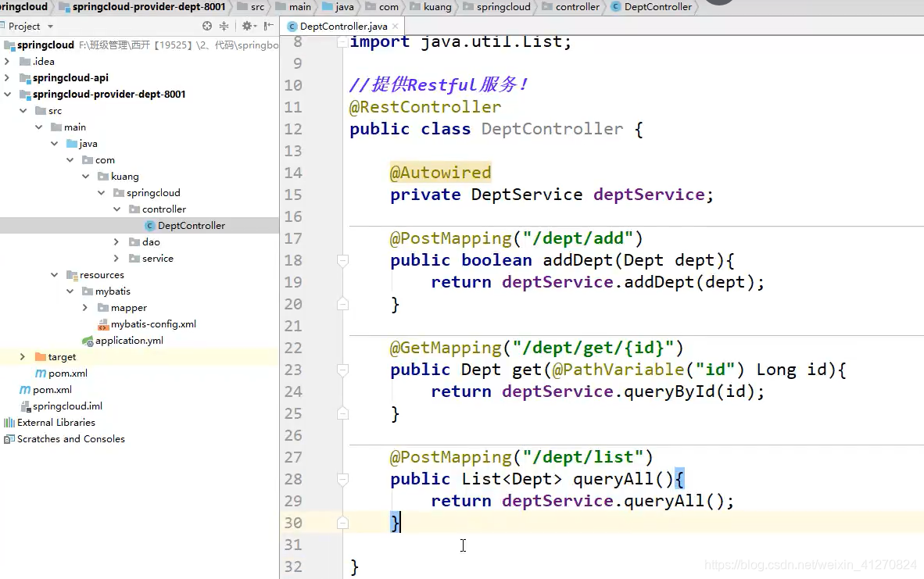
Task: Click the "/dept/list" mapping string
Action: (583, 457)
